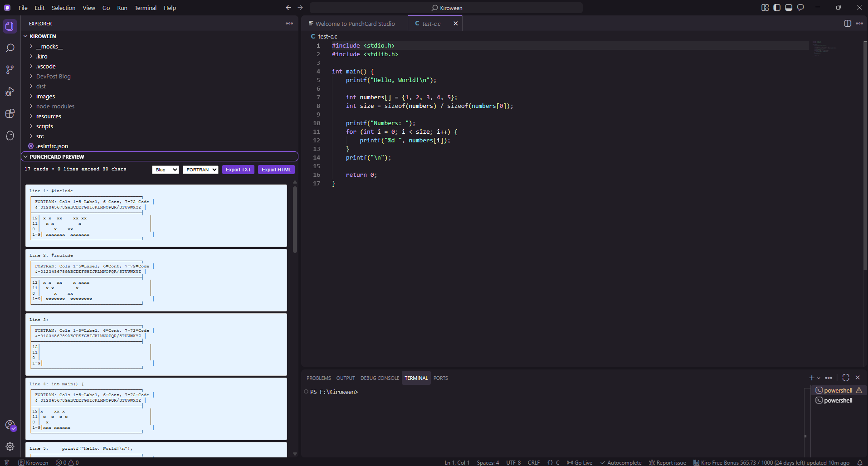The height and width of the screenshot is (466, 868).
Task: Open the Terminal menu
Action: 145,8
